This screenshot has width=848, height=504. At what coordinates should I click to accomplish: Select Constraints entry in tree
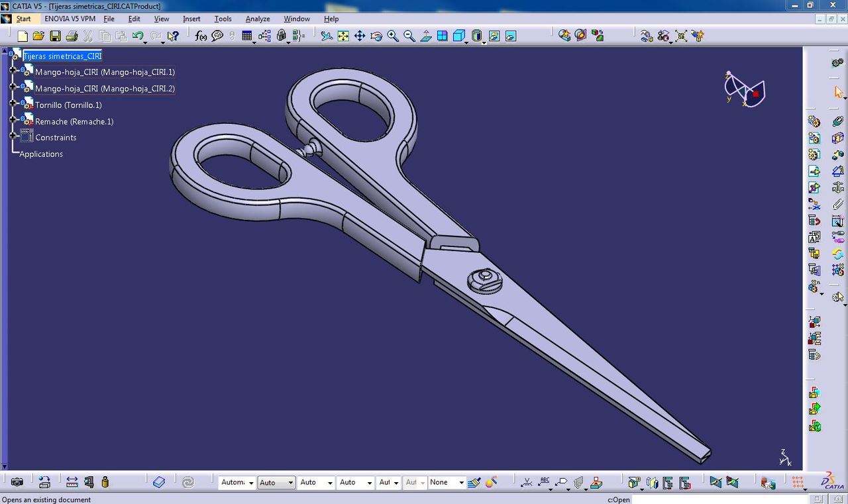pos(56,138)
